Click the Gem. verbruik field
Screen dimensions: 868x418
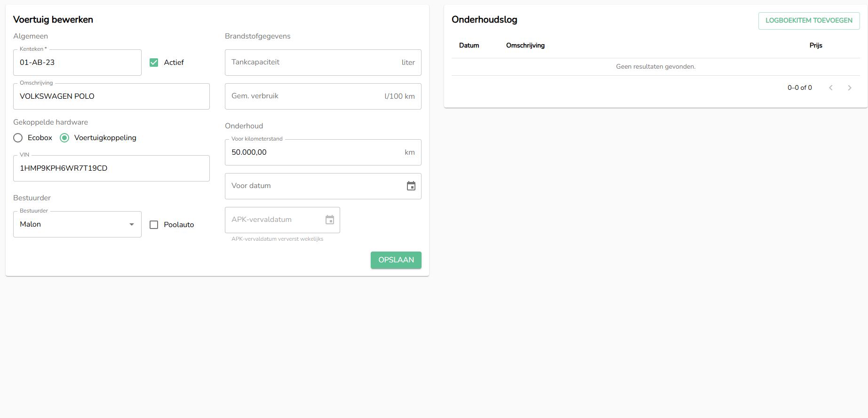coord(306,96)
